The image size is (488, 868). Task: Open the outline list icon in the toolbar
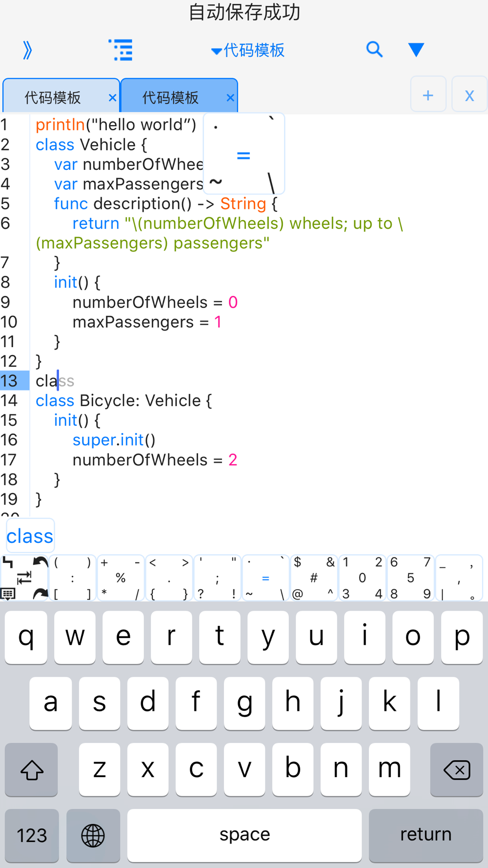[121, 50]
